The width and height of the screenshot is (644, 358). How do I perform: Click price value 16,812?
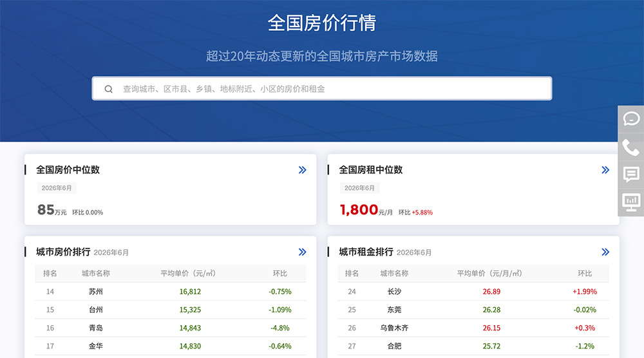(190, 292)
